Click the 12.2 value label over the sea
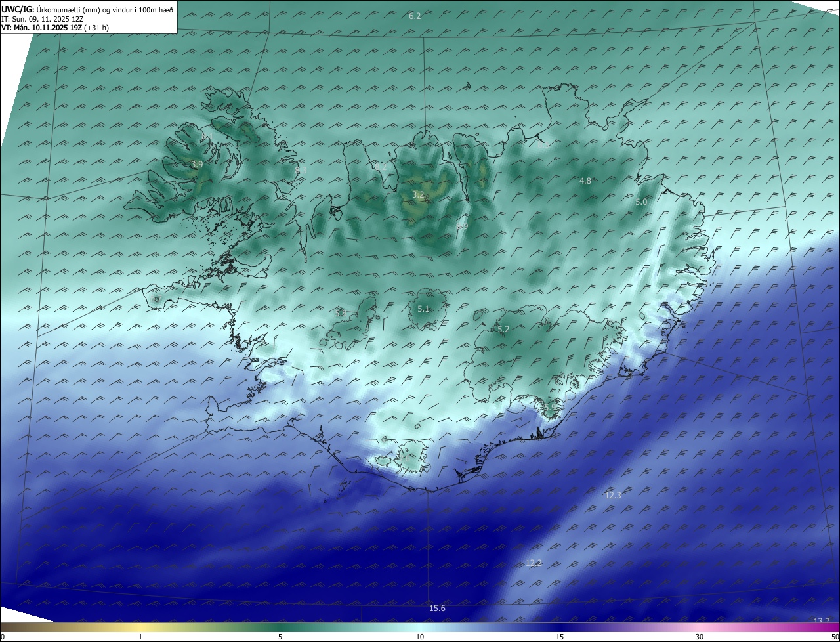Viewport: 840px width, 642px height. click(x=534, y=563)
